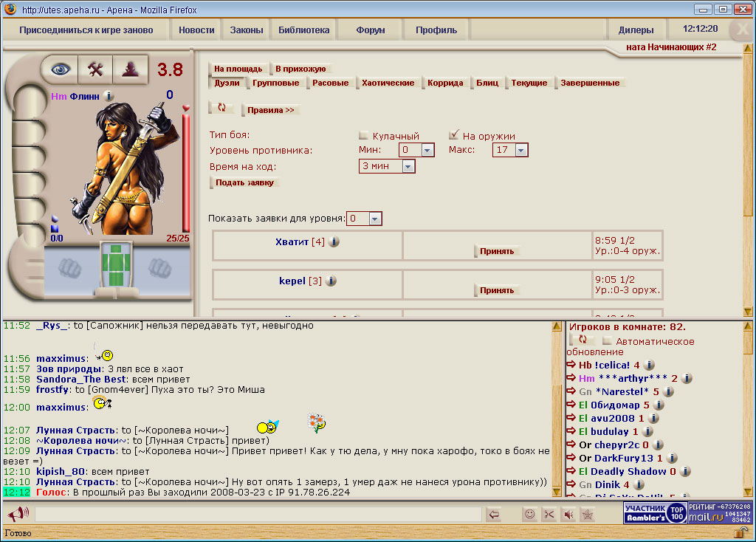Open info icon for !celica!
Image resolution: width=756 pixels, height=542 pixels.
[x=649, y=365]
